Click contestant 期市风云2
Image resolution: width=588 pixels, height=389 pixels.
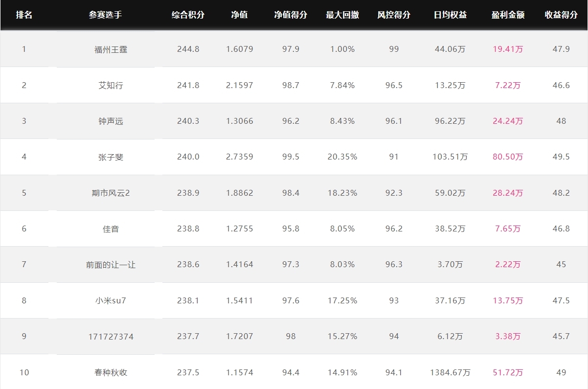click(x=111, y=193)
